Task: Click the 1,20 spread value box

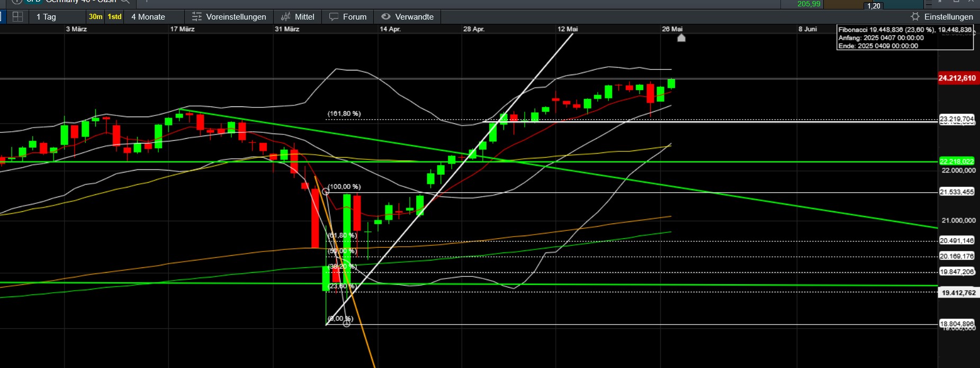Action: pyautogui.click(x=874, y=6)
